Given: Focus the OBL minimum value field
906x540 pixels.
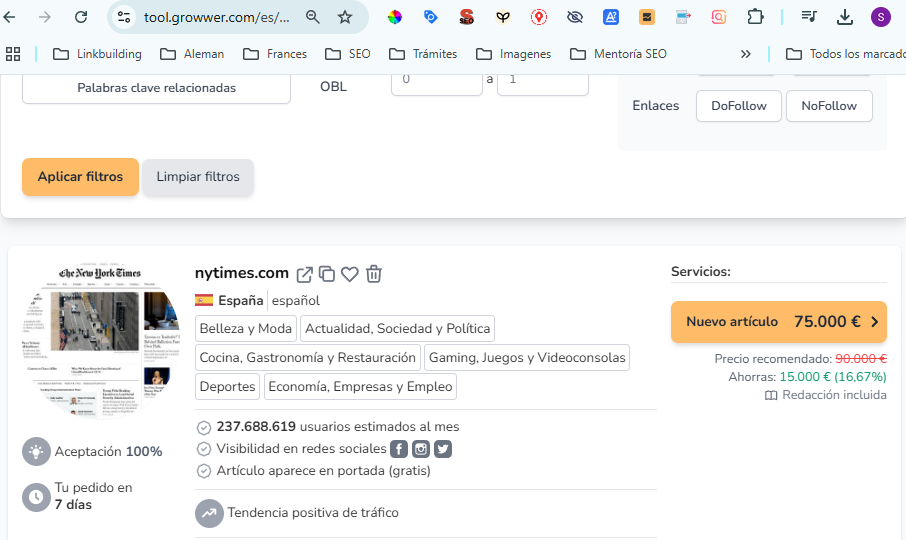Looking at the screenshot, I should 437,84.
